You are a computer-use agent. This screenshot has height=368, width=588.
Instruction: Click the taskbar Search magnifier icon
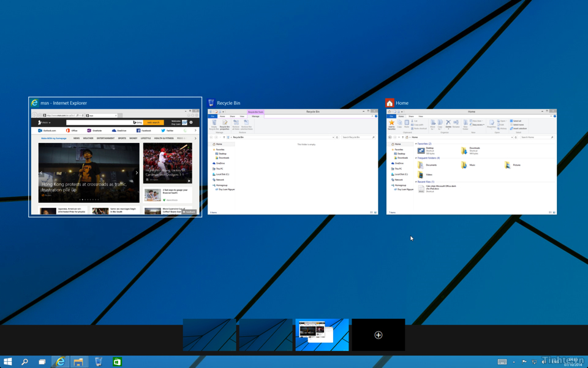(x=24, y=362)
